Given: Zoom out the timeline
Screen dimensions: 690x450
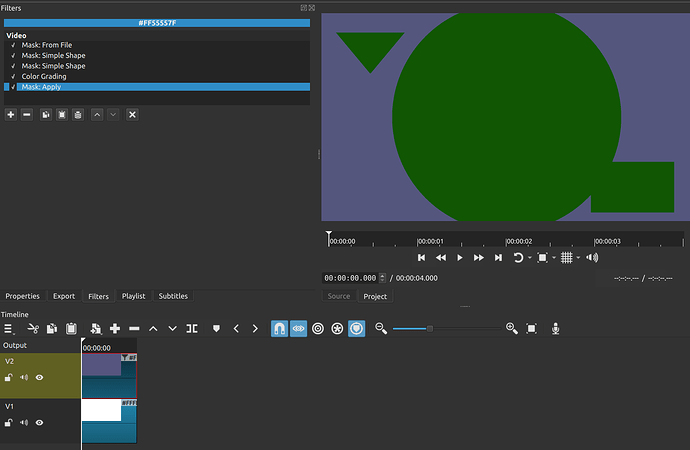Looking at the screenshot, I should click(381, 329).
